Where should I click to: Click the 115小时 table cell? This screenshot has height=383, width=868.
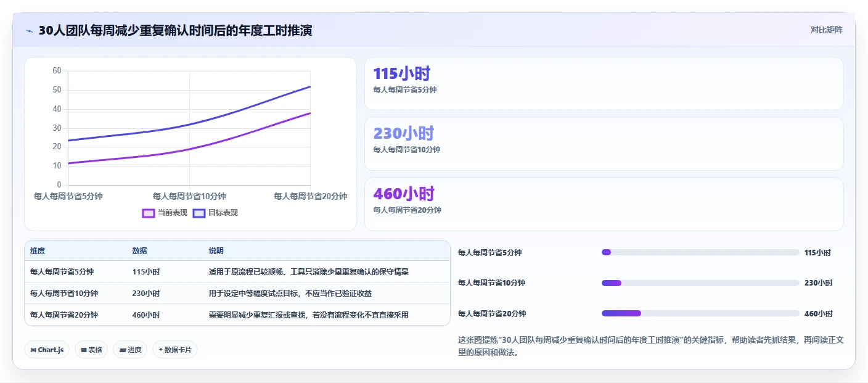[145, 272]
